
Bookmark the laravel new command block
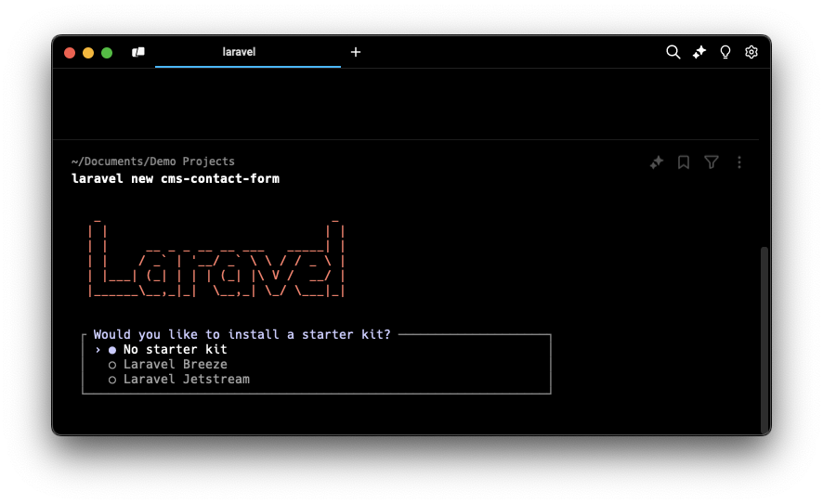click(x=684, y=162)
